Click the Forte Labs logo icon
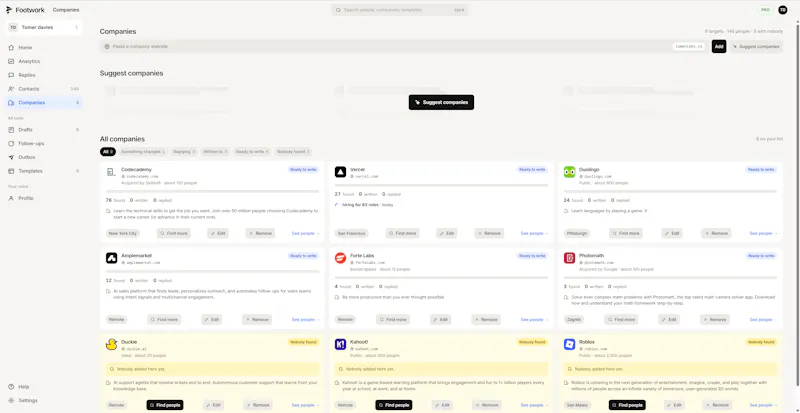The image size is (800, 413). (x=340, y=258)
